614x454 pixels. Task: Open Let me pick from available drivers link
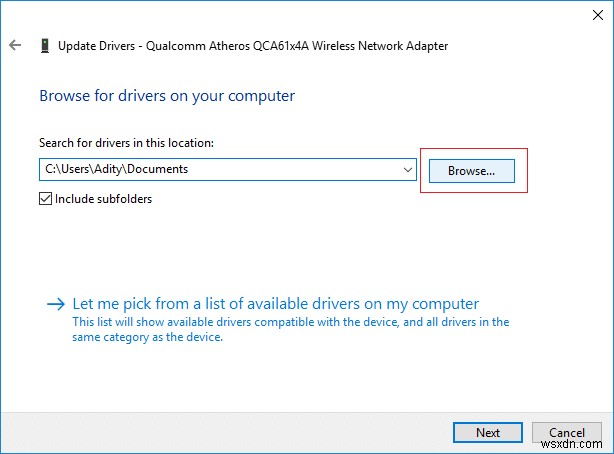(x=276, y=304)
